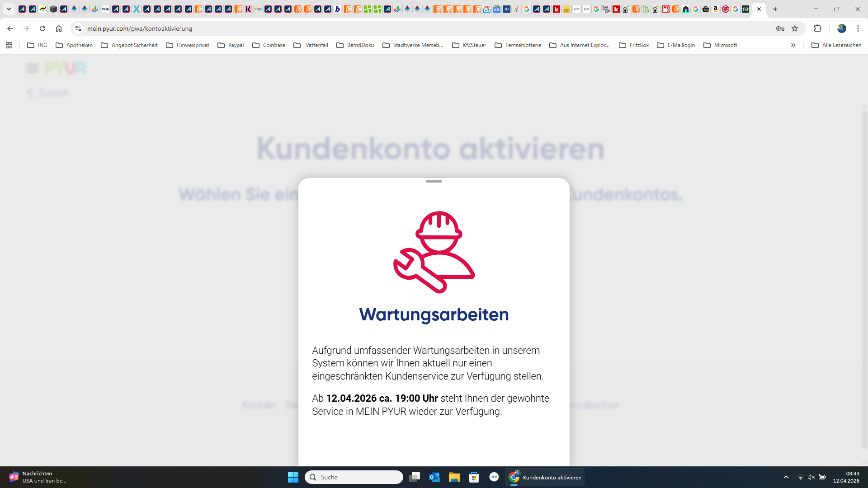This screenshot has height=488, width=868.
Task: Open the Kontakt footer link
Action: (x=259, y=405)
